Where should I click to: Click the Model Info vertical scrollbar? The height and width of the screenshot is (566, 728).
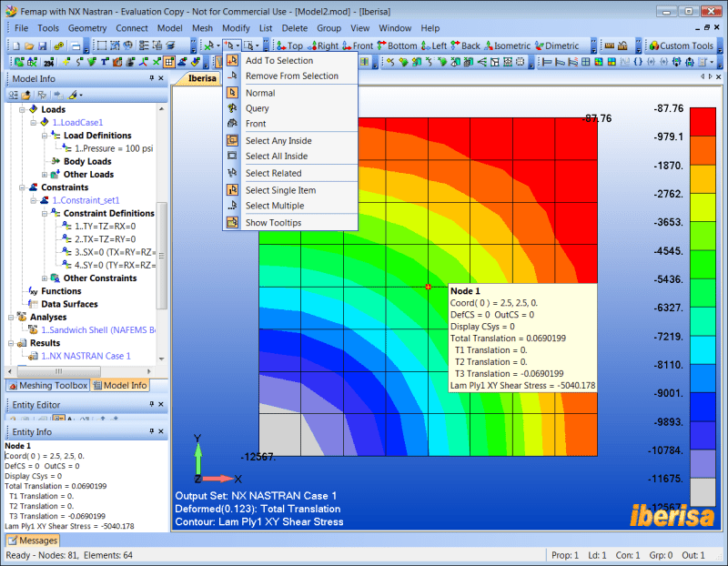[162, 256]
